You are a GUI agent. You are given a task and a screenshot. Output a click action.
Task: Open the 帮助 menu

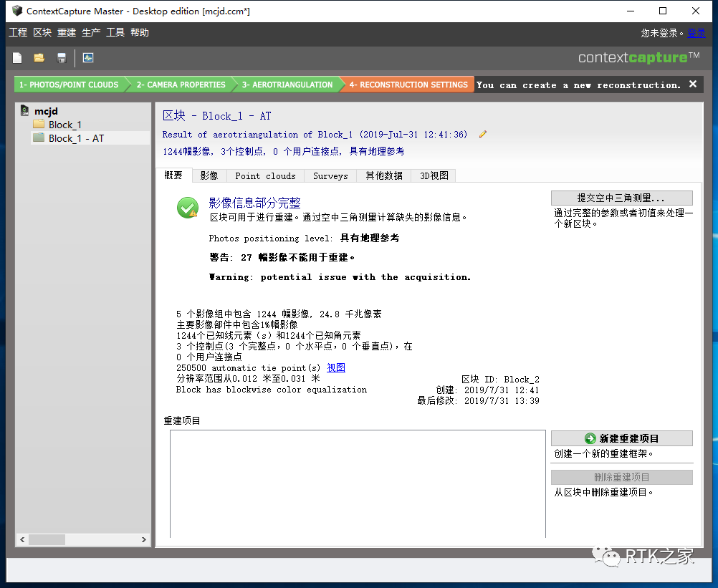point(140,32)
